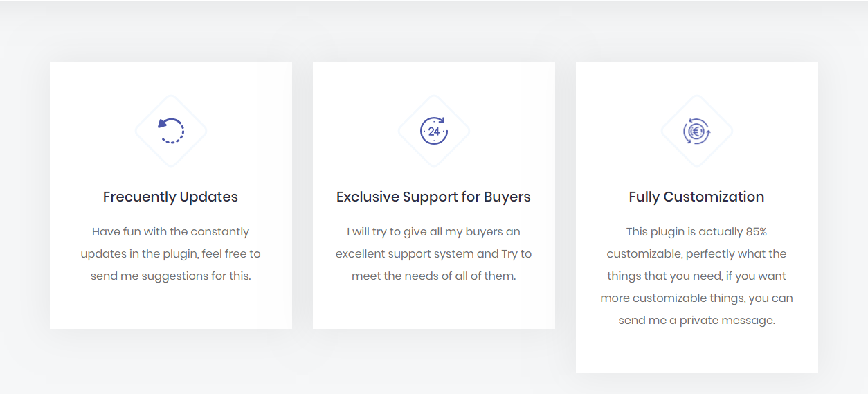Click the paragraph beneath Exclusive Support for Buyers
Viewport: 868px width, 394px height.
coord(433,253)
